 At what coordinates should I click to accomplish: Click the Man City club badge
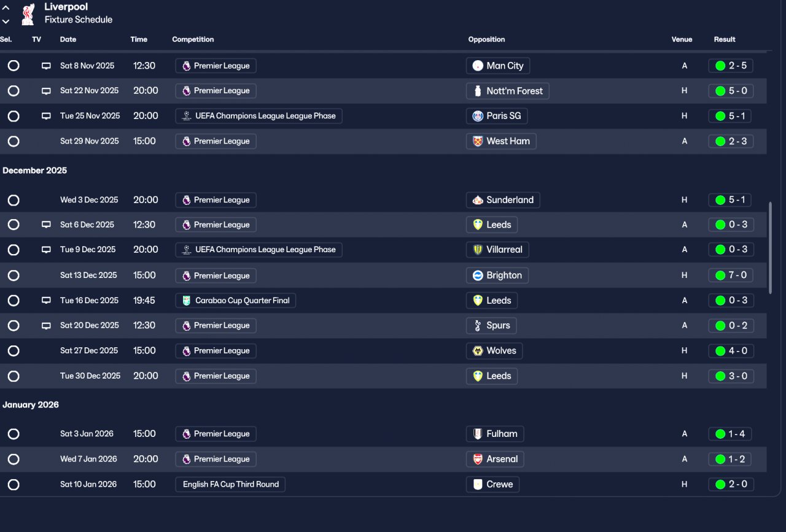[478, 66]
